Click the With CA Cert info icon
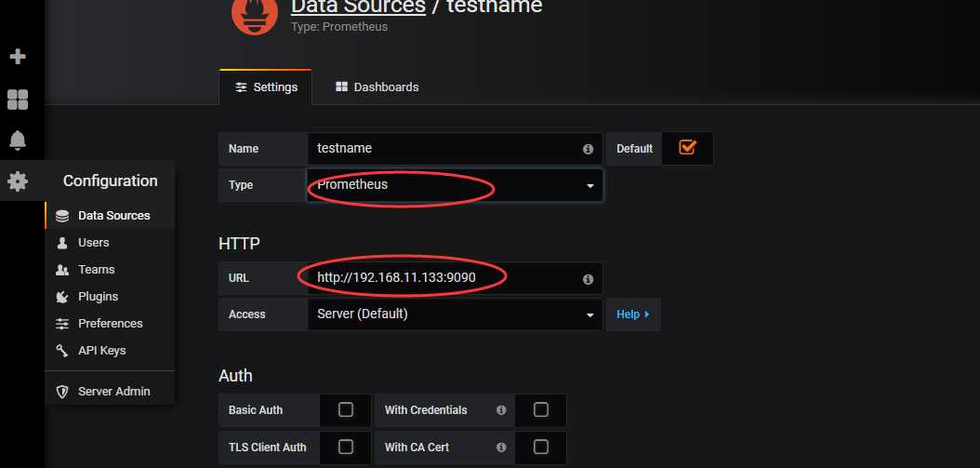The image size is (980, 468). tap(500, 448)
